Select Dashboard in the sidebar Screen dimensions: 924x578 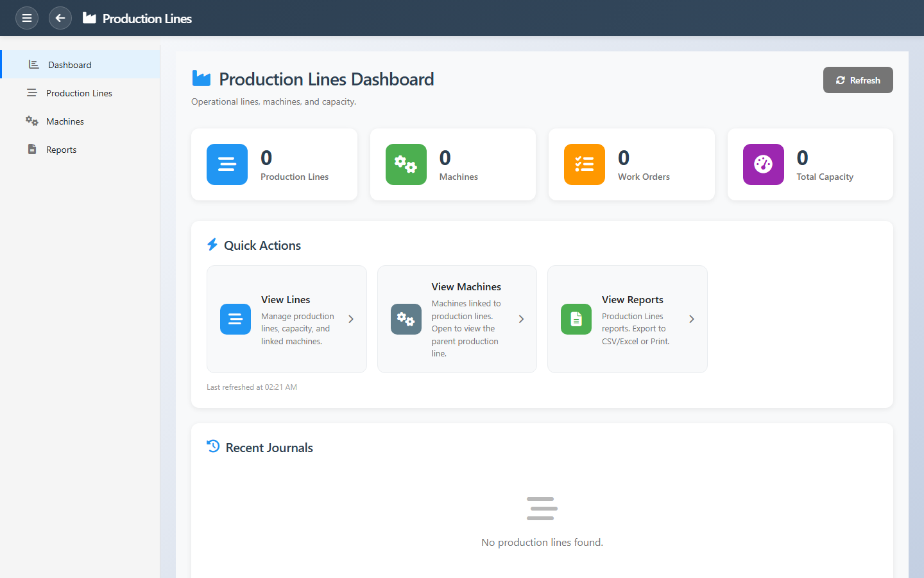coord(69,65)
